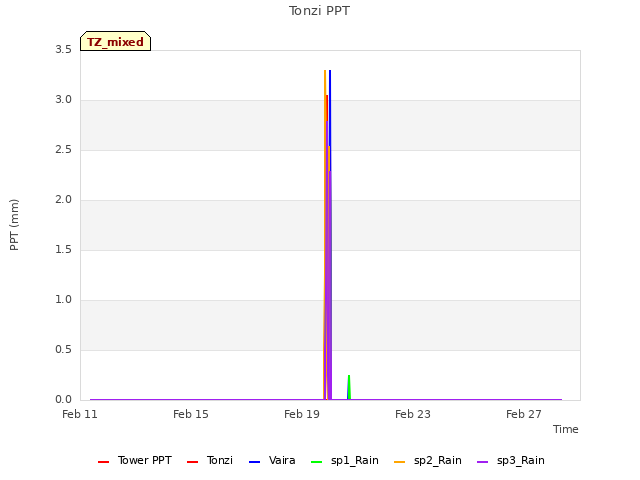Click the Feb 19 tick label
This screenshot has height=480, width=640.
302,414
